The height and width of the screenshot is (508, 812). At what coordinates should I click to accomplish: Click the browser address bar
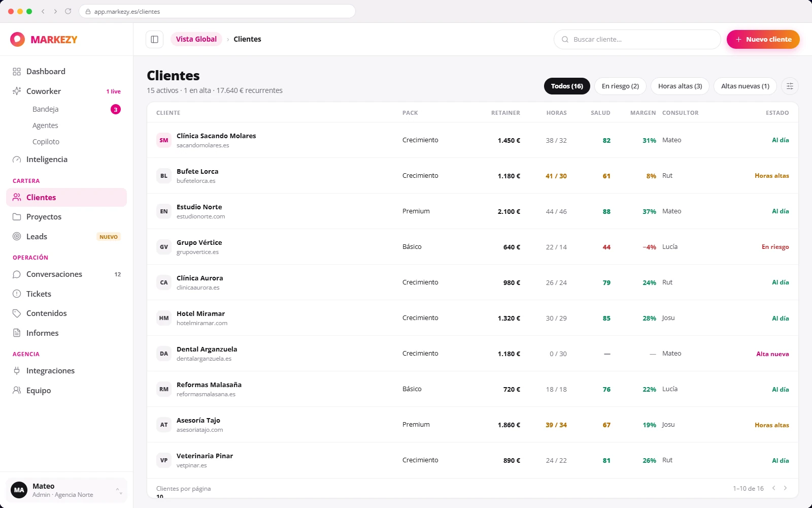[x=217, y=11]
